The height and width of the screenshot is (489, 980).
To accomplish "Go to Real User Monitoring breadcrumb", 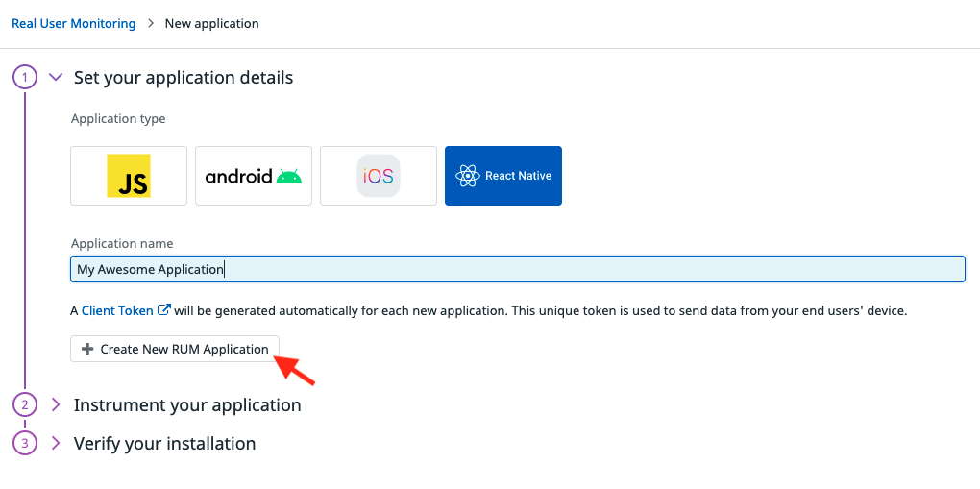I will tap(73, 23).
